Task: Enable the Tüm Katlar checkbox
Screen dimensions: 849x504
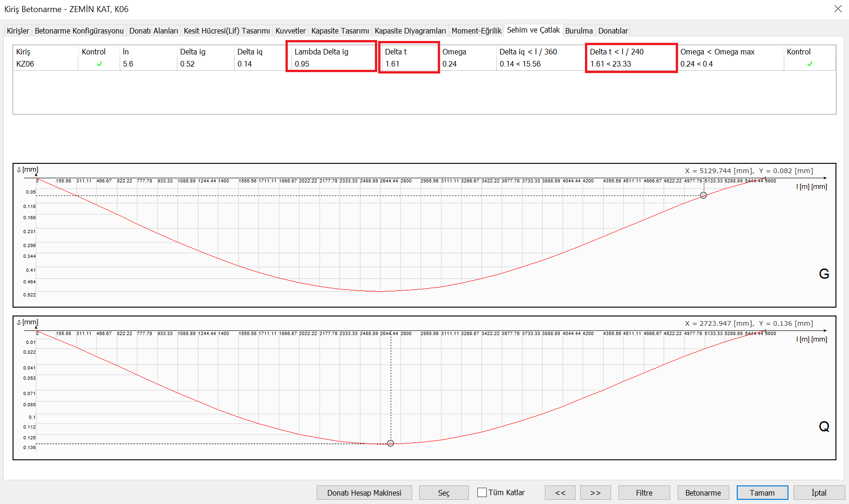Action: click(482, 492)
